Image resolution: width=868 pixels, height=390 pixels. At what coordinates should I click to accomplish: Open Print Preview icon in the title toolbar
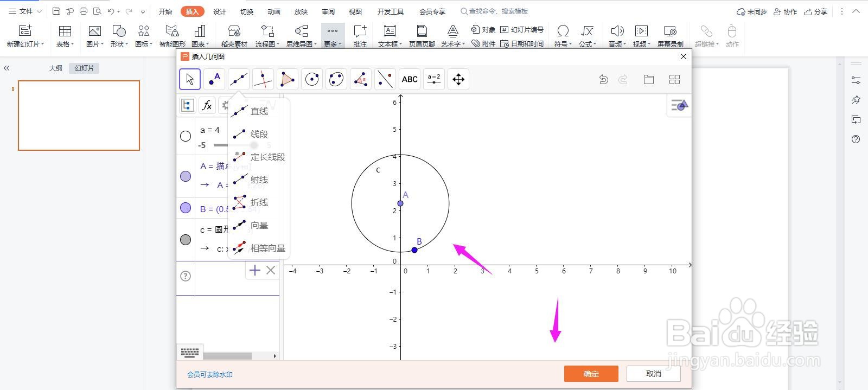coord(97,11)
